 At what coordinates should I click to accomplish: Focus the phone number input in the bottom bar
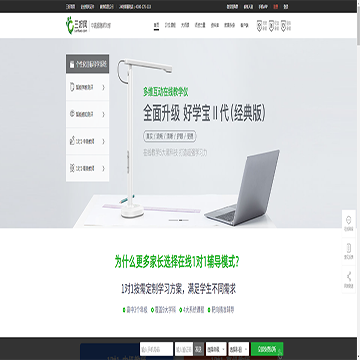coord(157,349)
